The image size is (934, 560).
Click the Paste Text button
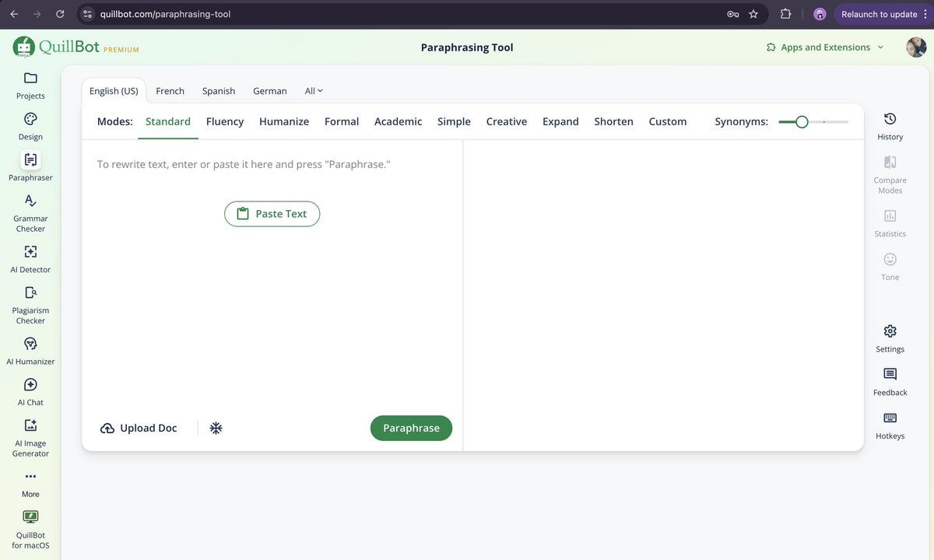[x=272, y=214]
